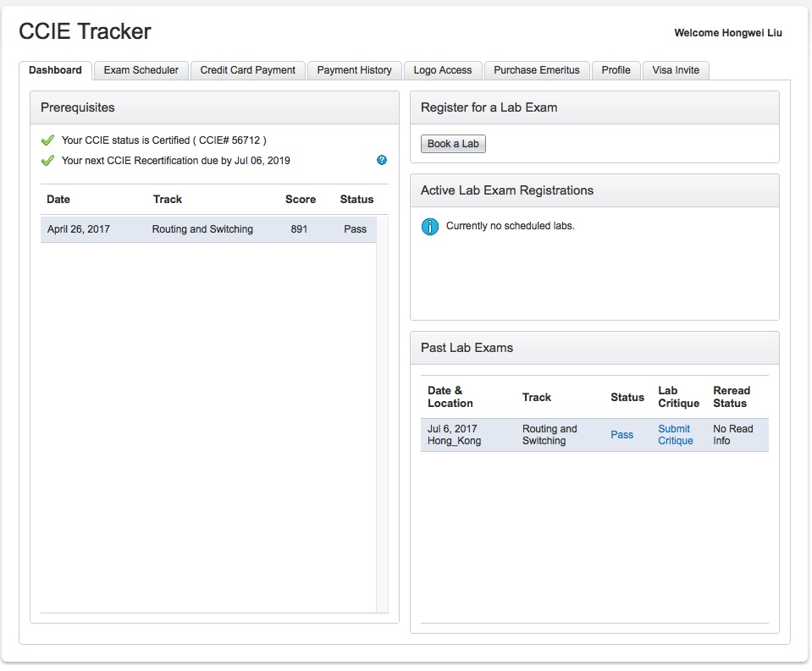Click the CCIE status Certified CCIE# 56712 text
Screen dimensions: 812x671
click(x=163, y=140)
